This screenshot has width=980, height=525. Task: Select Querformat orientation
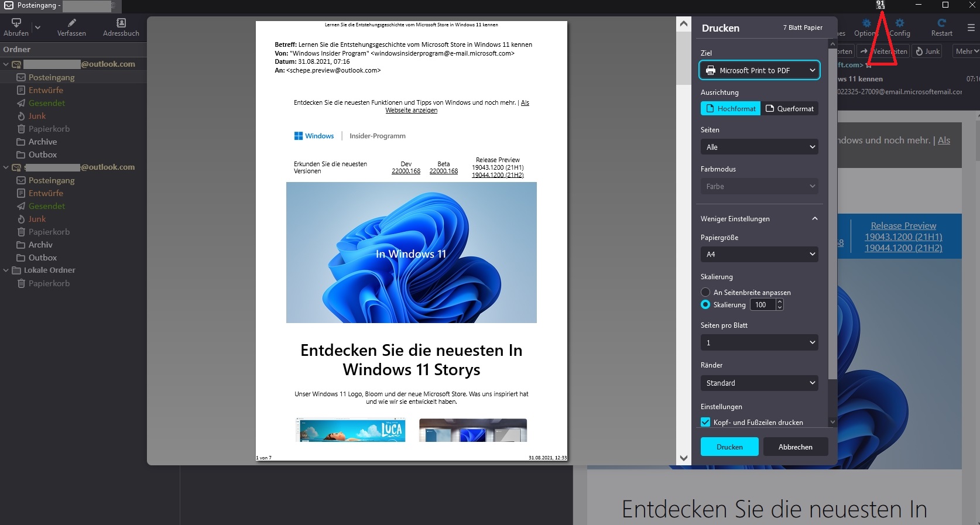789,108
